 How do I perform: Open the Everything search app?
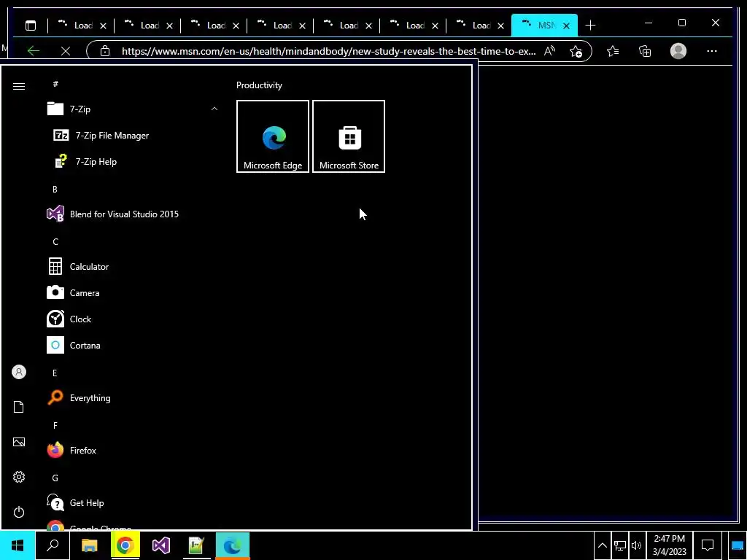tap(133, 398)
